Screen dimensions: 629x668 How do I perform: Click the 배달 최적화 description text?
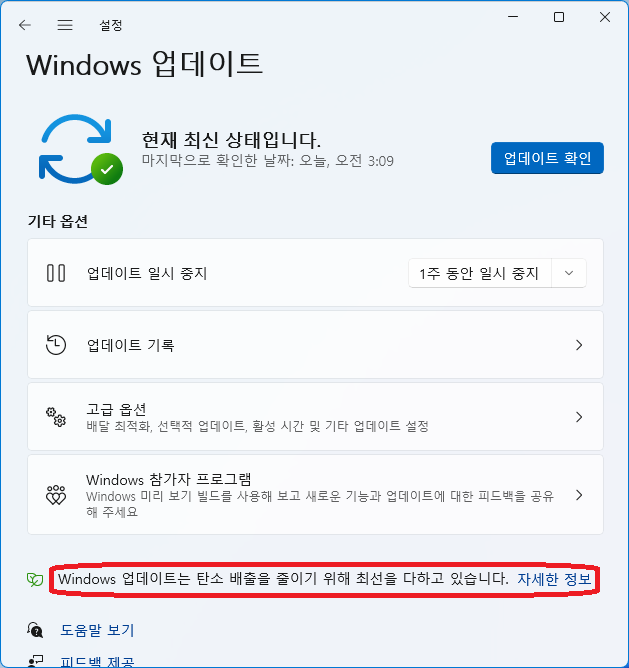pos(257,426)
